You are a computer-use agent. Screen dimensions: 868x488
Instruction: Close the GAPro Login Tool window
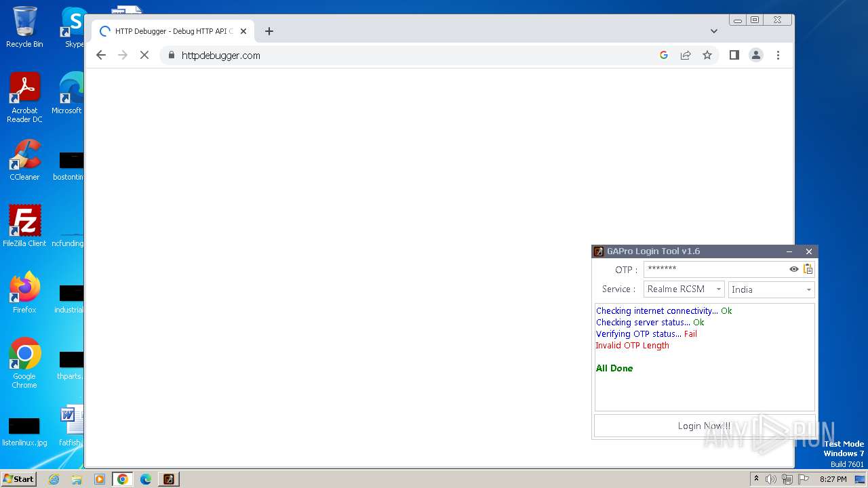coord(809,251)
